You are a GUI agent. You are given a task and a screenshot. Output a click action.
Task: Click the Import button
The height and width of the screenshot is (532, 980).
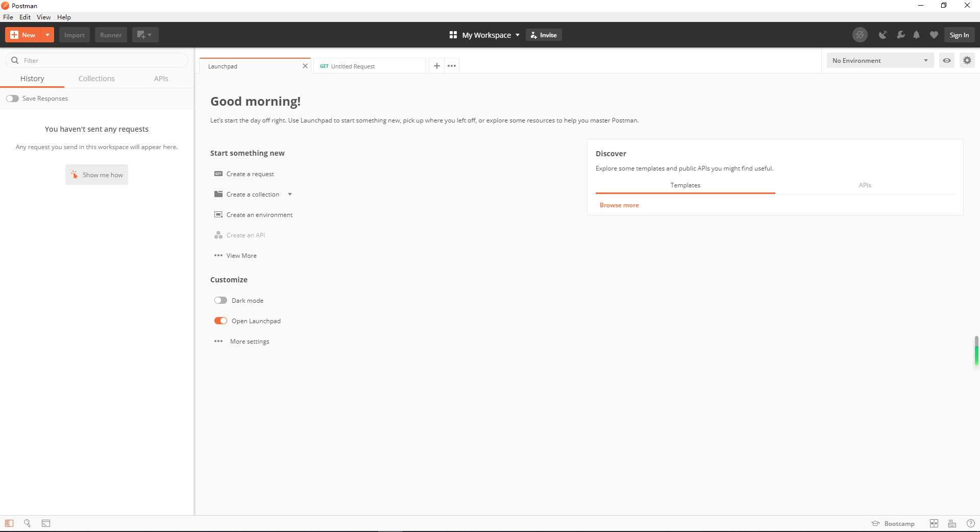point(75,35)
